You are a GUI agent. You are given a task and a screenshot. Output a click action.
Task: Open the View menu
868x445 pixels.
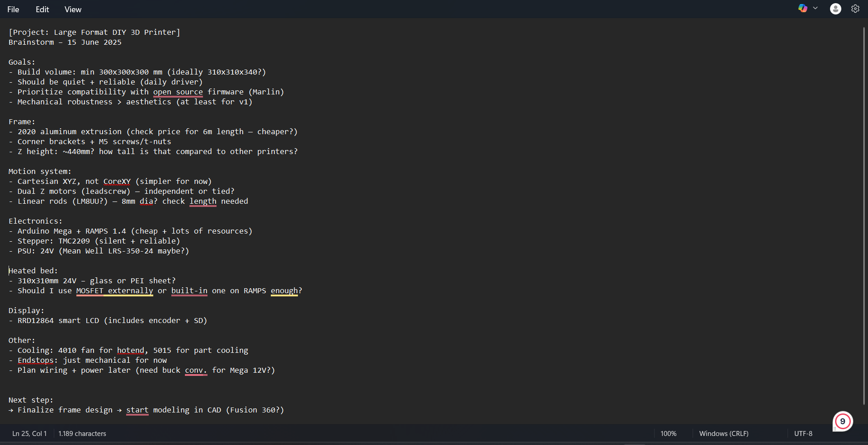click(73, 9)
